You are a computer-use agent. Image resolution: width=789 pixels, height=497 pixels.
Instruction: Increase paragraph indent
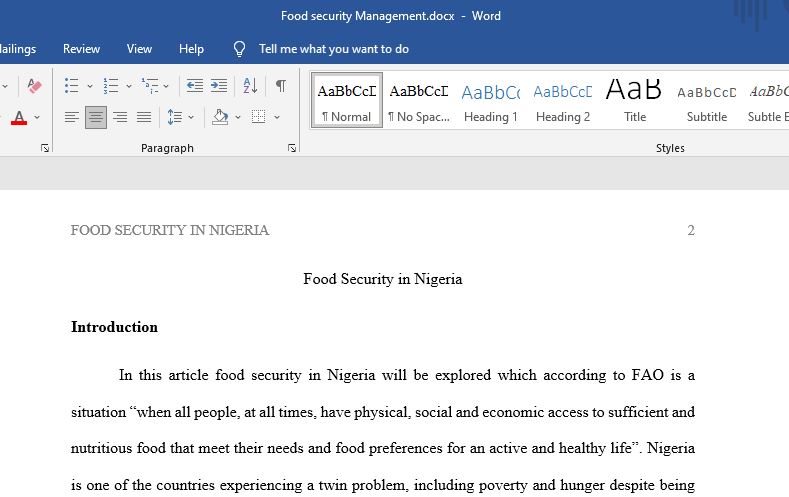pos(219,86)
